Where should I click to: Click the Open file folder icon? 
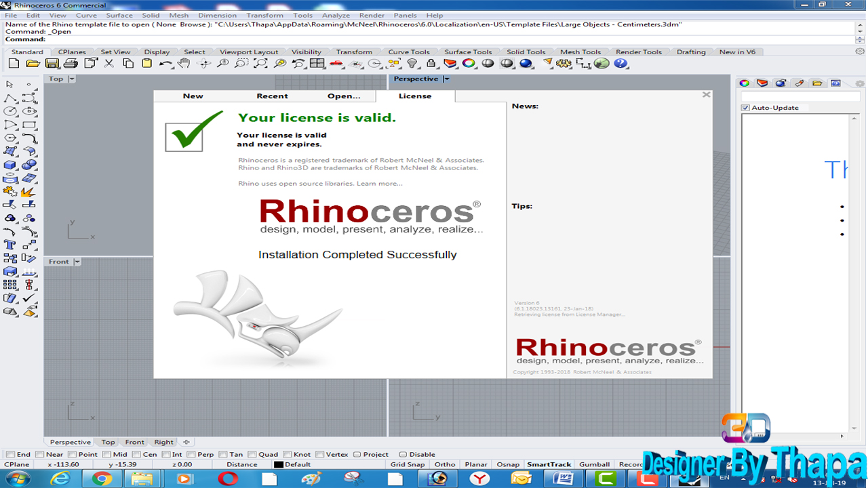coord(33,63)
